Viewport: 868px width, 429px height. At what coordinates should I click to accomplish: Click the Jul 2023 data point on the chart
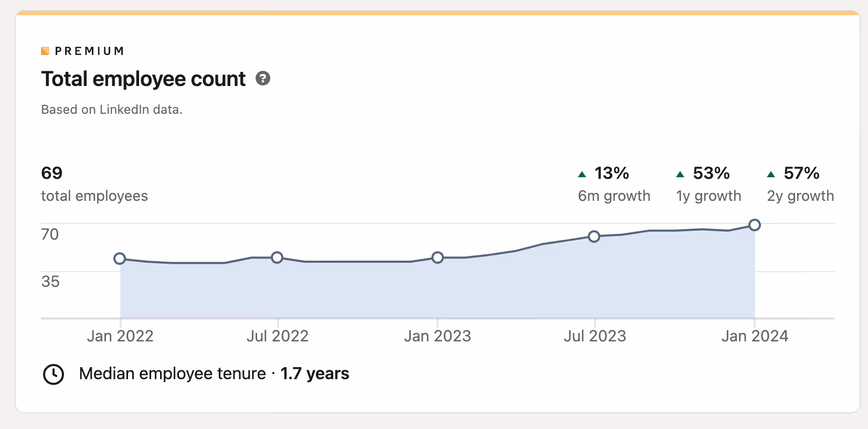[594, 237]
